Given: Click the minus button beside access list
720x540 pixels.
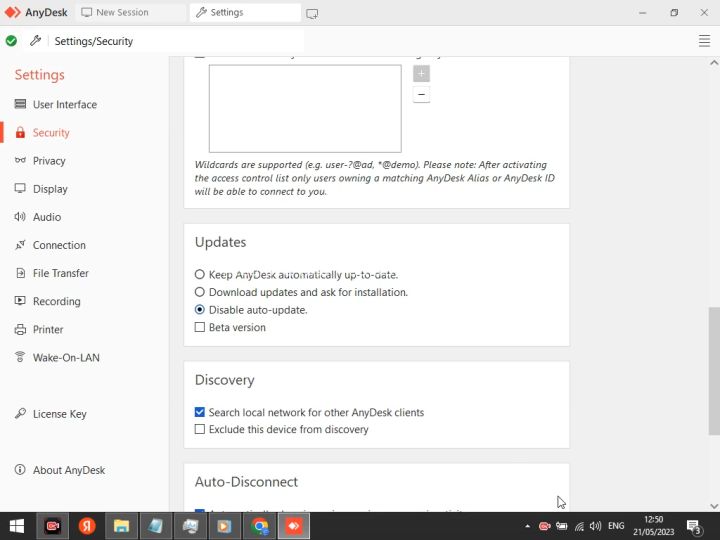Looking at the screenshot, I should 421,94.
